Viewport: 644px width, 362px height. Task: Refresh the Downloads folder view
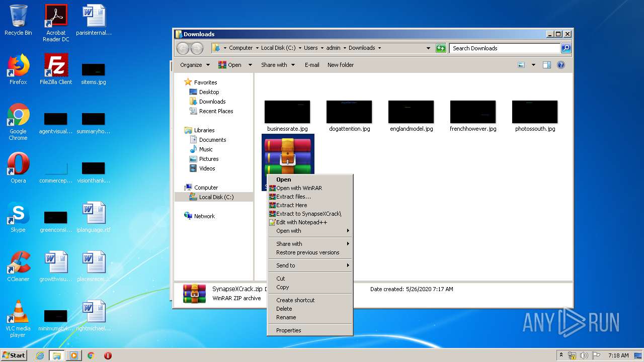[x=441, y=48]
